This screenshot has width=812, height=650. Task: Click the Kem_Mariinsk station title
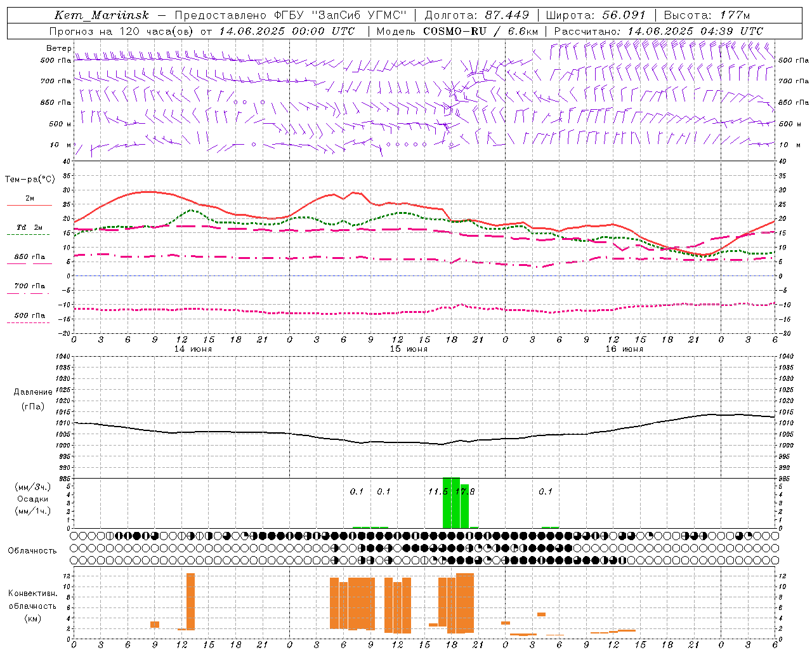101,15
